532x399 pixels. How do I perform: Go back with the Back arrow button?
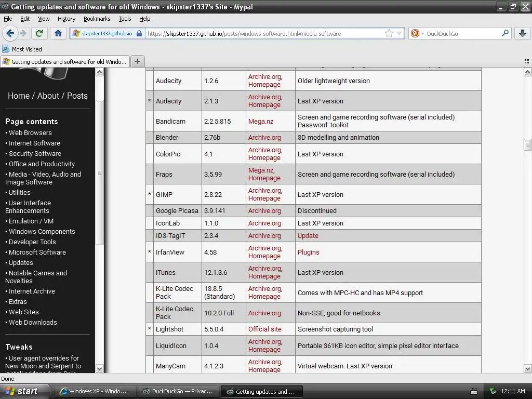click(10, 33)
